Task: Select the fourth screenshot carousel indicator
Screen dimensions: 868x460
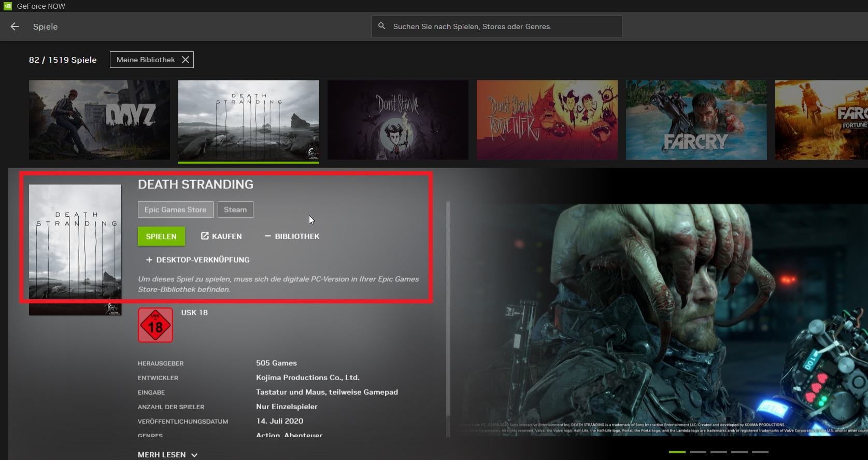Action: point(739,452)
